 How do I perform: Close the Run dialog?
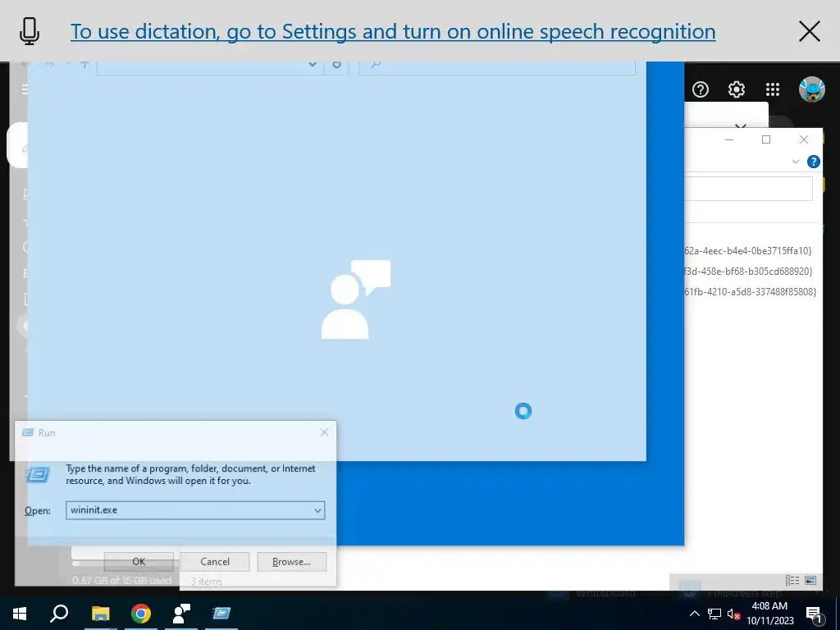click(324, 432)
